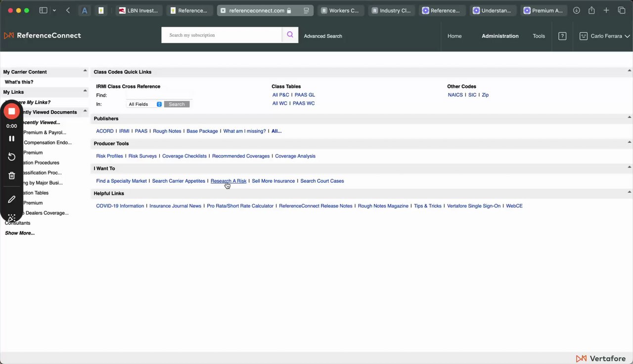The image size is (633, 364).
Task: Switch to LBN Invest... tab
Action: point(139,10)
